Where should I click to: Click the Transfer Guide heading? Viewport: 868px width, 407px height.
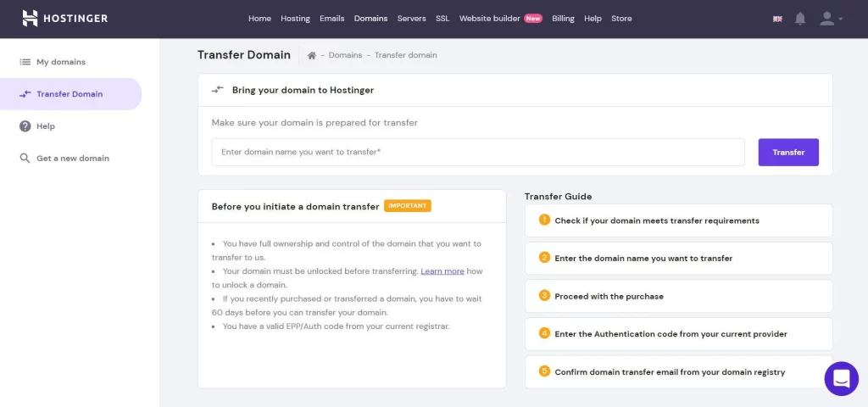coord(558,197)
